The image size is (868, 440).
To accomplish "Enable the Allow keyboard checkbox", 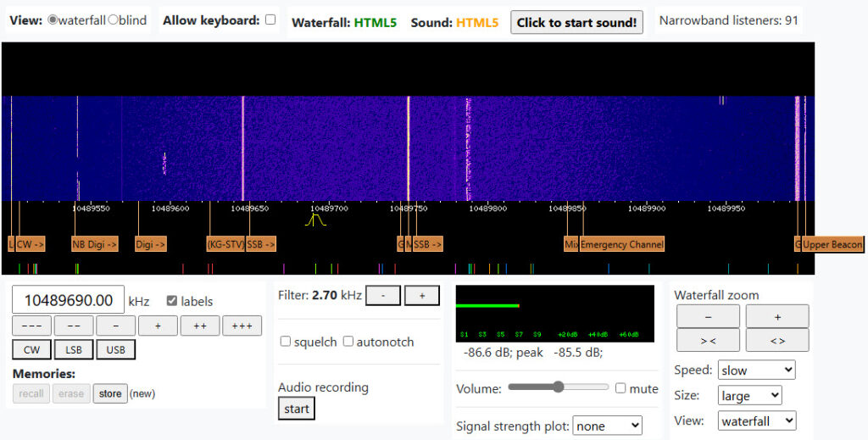I will click(x=270, y=19).
